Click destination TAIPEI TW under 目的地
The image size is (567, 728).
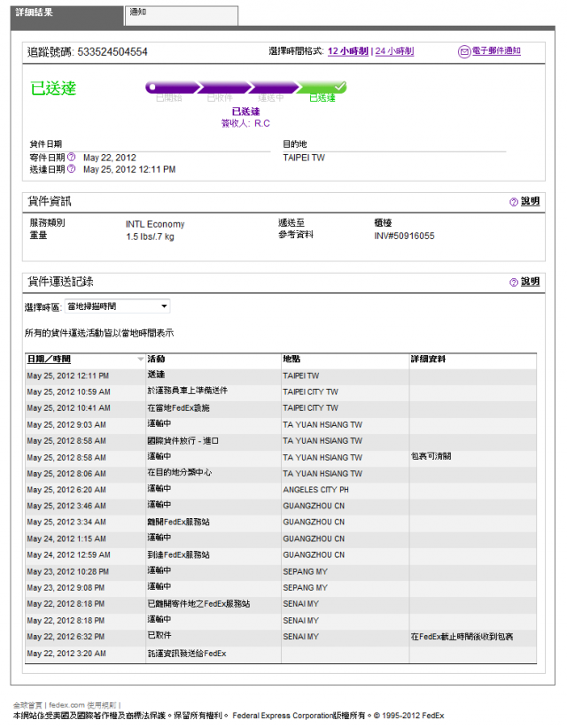[x=304, y=158]
